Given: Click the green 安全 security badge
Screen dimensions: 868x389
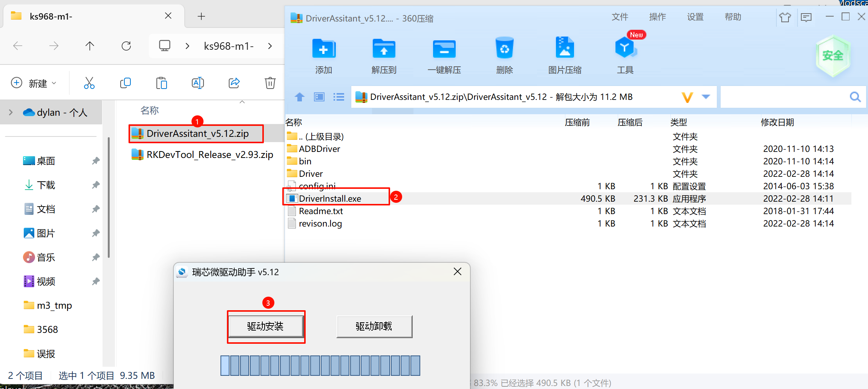Looking at the screenshot, I should pos(833,56).
